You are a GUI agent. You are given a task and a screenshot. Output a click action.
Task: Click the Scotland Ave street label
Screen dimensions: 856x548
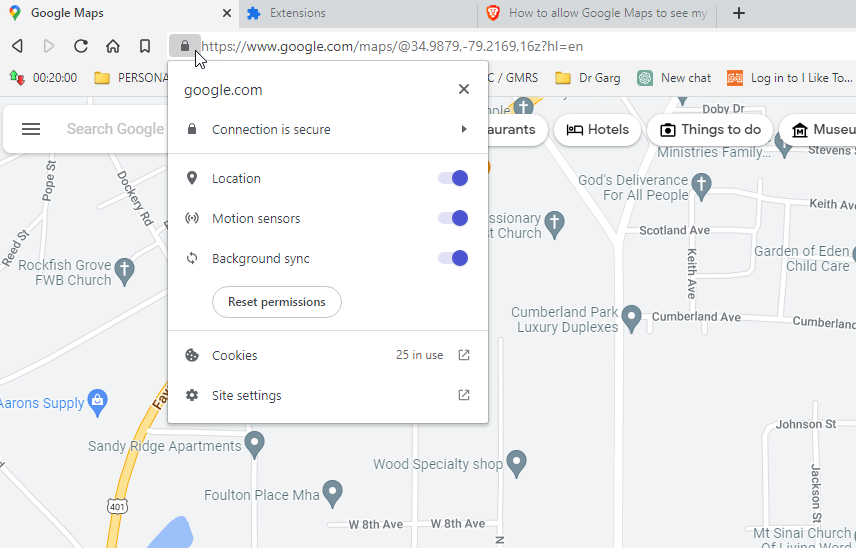point(675,230)
